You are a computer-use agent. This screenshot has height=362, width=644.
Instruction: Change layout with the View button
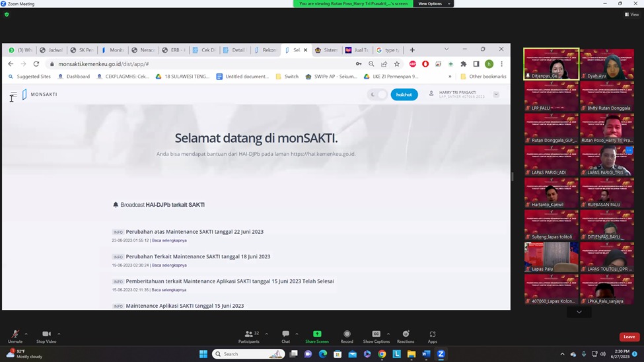click(631, 15)
